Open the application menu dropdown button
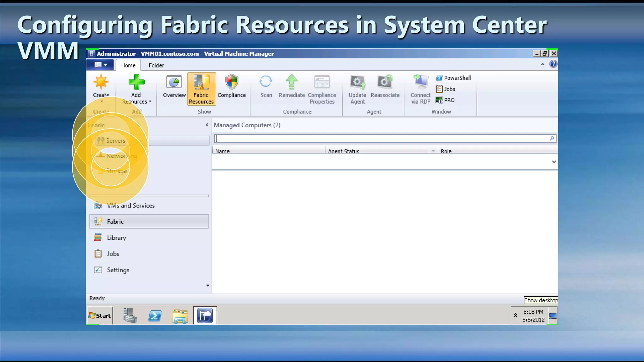 101,65
